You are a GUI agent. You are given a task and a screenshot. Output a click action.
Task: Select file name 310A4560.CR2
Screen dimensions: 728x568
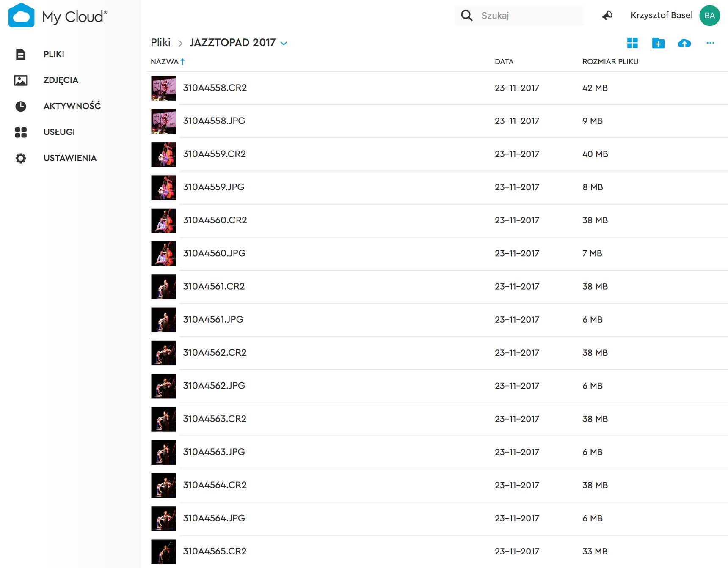(215, 220)
